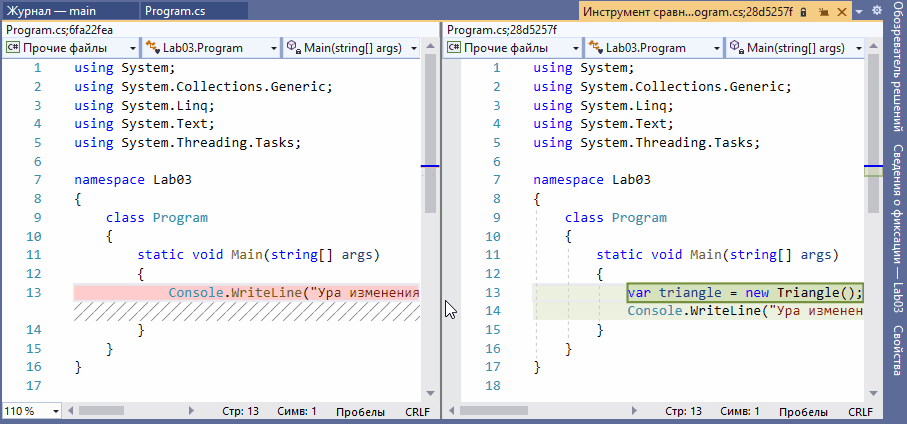The width and height of the screenshot is (907, 424).
Task: Click scroll down arrow in left pane
Action: click(x=430, y=393)
